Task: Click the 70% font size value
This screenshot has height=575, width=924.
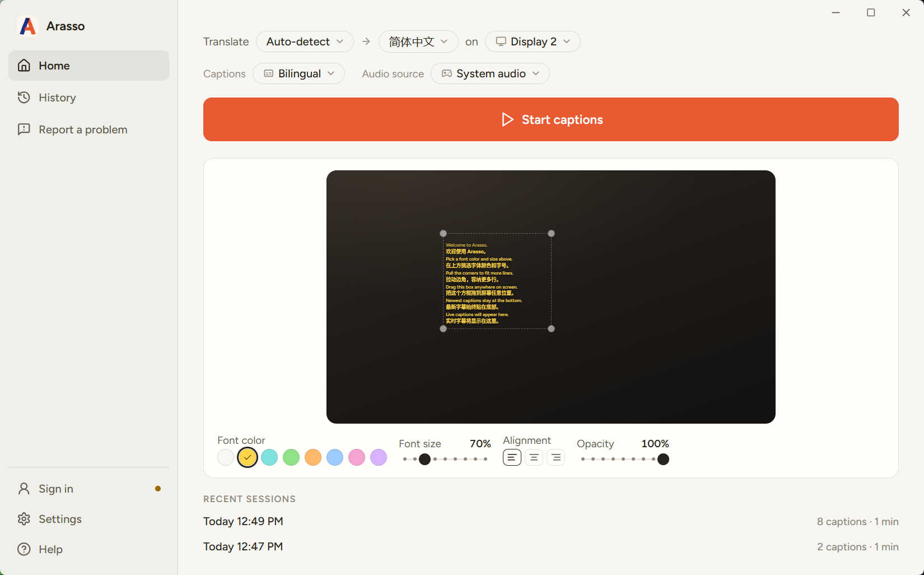Action: pos(480,443)
